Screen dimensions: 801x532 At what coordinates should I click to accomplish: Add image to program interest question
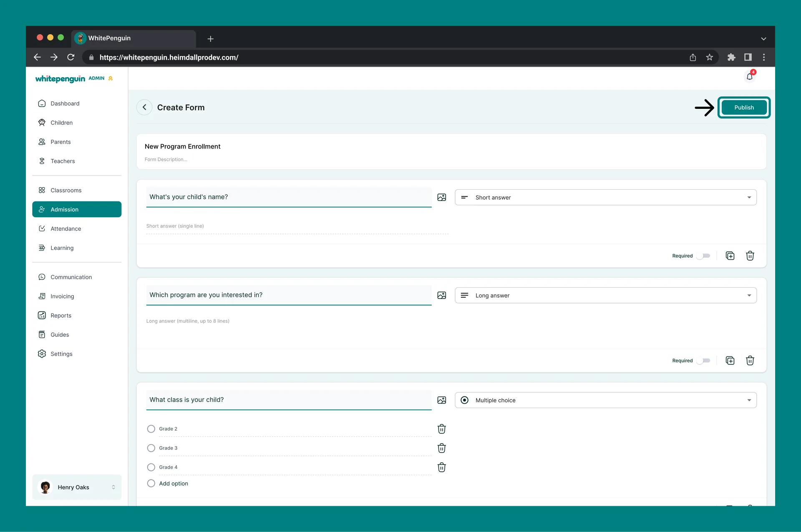(x=442, y=295)
